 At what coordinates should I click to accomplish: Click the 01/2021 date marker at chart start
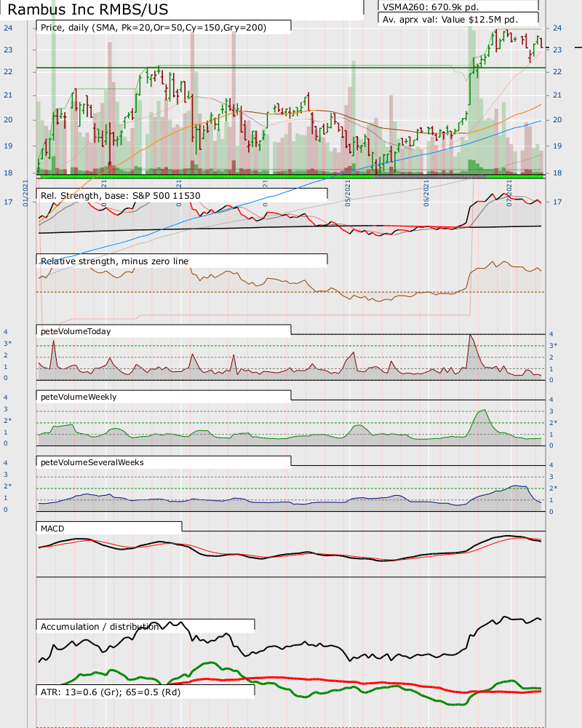(x=25, y=193)
